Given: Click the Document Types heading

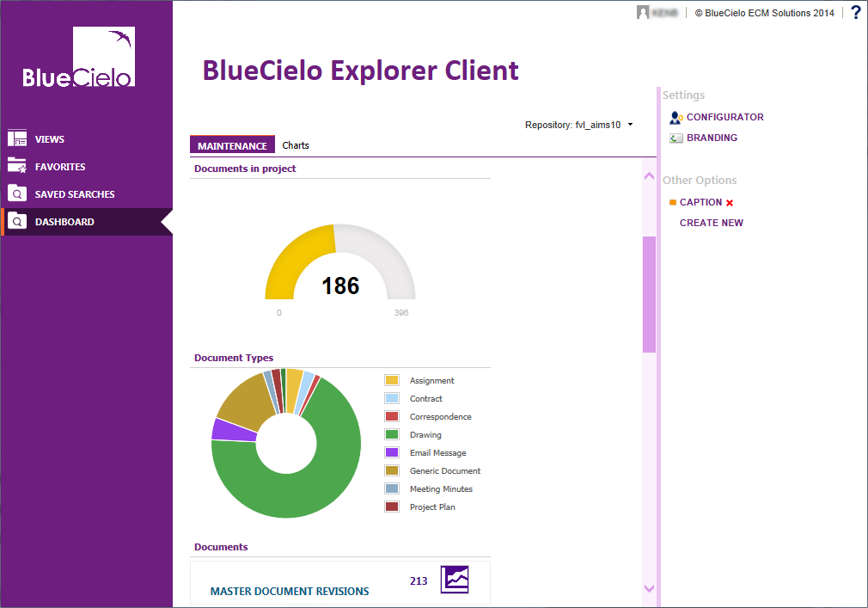Looking at the screenshot, I should coord(234,359).
